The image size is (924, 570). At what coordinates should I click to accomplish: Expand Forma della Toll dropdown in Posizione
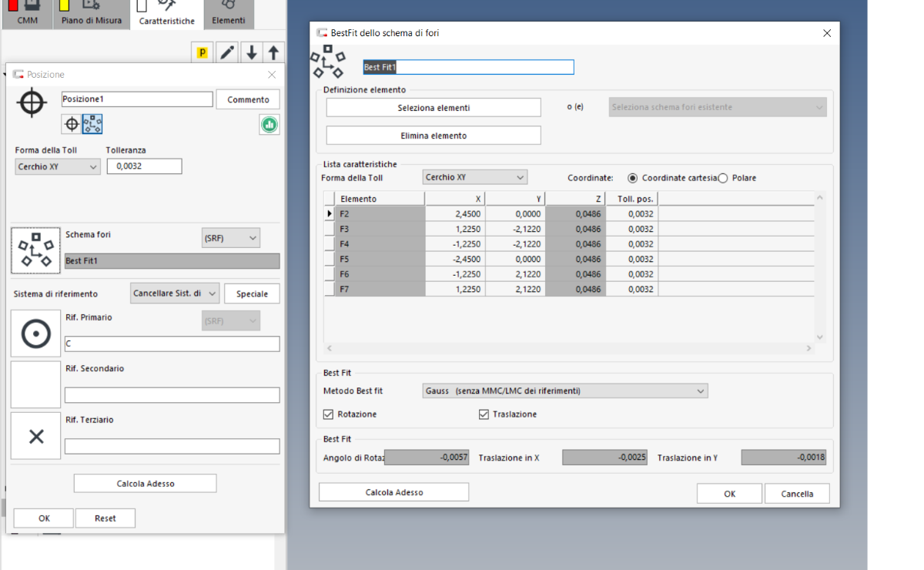click(58, 166)
